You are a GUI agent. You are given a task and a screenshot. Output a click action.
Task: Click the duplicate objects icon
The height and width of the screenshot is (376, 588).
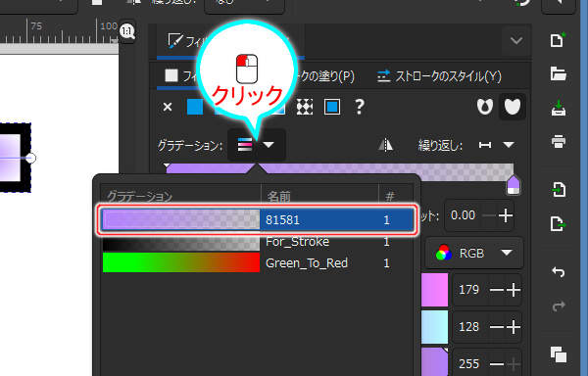coord(559,354)
